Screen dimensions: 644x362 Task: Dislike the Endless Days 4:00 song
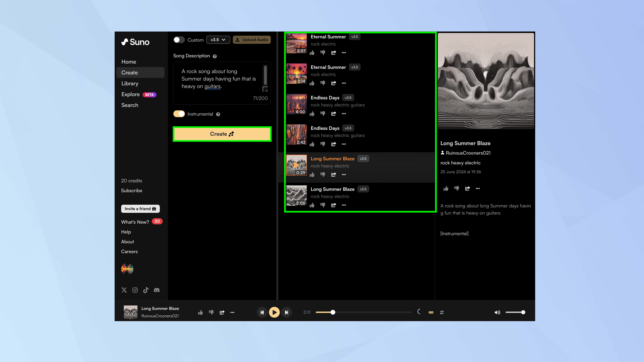(323, 114)
